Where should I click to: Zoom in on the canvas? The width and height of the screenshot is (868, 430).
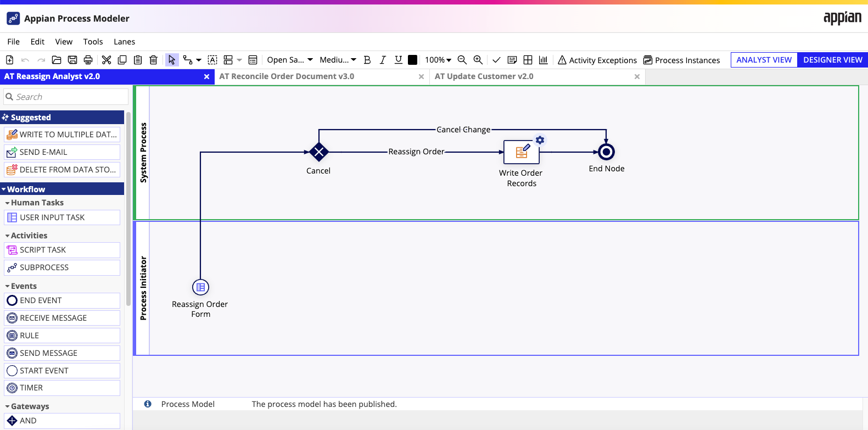tap(478, 60)
